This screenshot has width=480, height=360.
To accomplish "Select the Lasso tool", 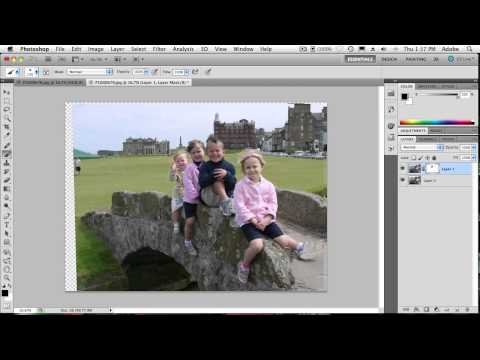I will [6, 109].
